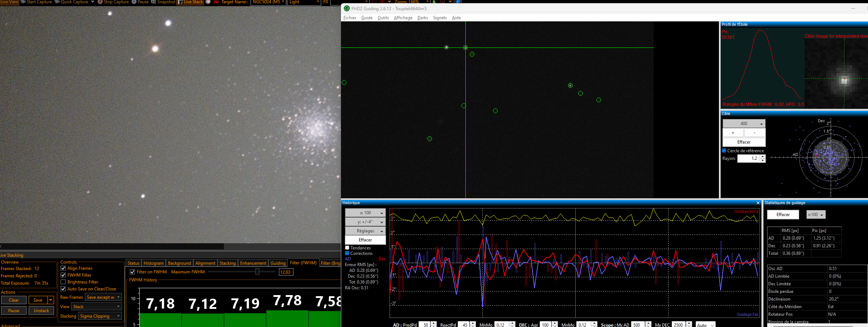Switch to Alignment tab
This screenshot has width=868, height=327.
click(x=205, y=263)
